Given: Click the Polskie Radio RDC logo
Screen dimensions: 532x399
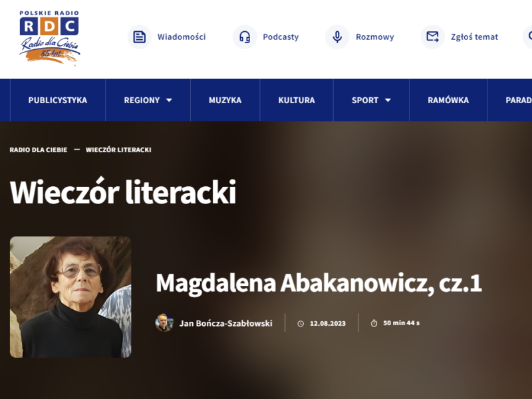Looking at the screenshot, I should [49, 38].
